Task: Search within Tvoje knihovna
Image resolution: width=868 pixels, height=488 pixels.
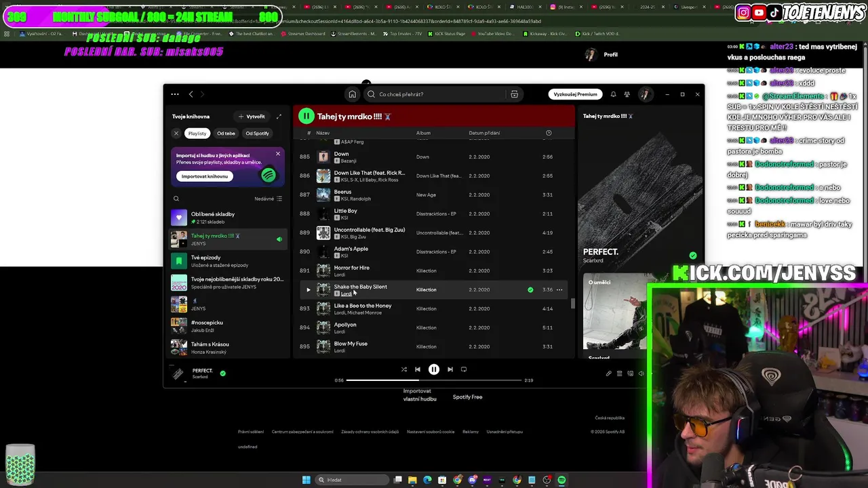Action: 176,199
